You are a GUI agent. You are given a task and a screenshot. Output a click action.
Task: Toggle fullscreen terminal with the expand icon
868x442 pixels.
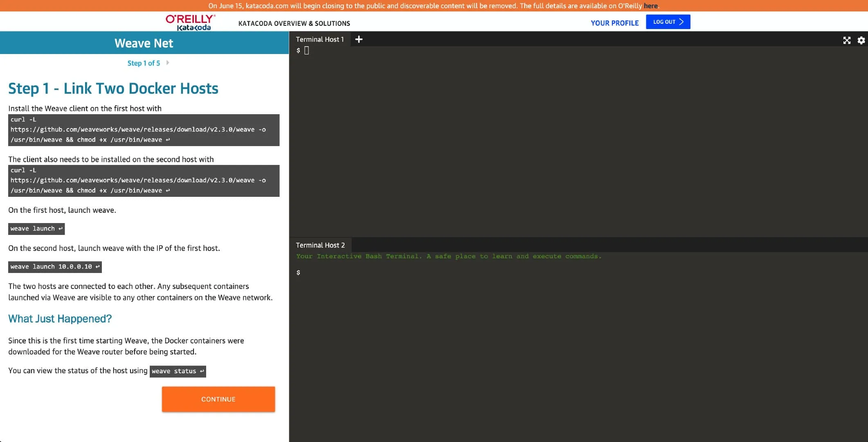click(847, 40)
